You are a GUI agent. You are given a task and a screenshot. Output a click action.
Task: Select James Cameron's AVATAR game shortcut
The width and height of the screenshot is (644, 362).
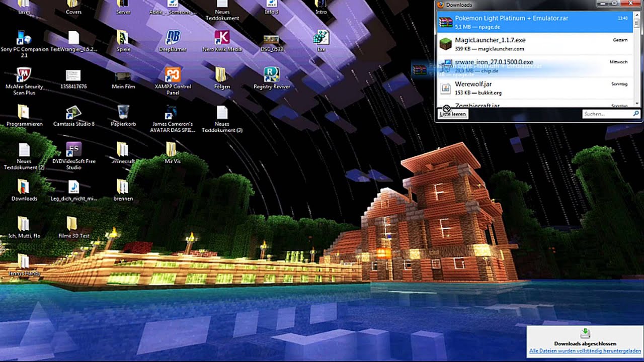(172, 119)
